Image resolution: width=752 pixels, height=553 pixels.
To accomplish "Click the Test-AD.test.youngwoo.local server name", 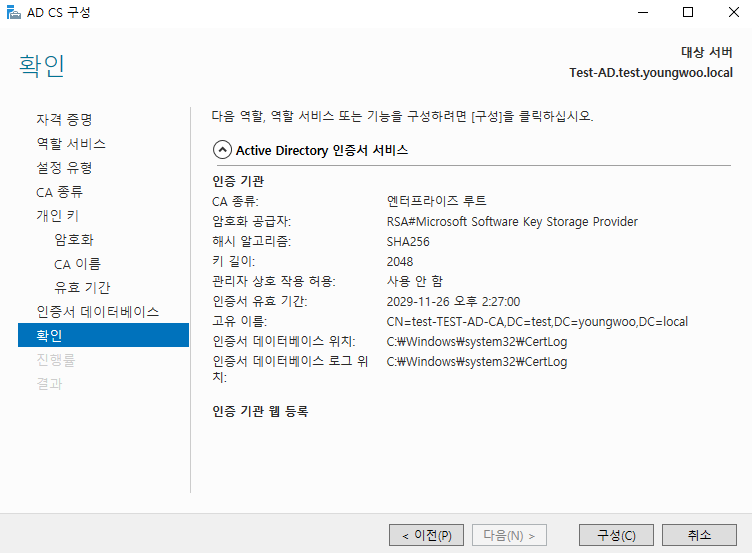I will [651, 72].
